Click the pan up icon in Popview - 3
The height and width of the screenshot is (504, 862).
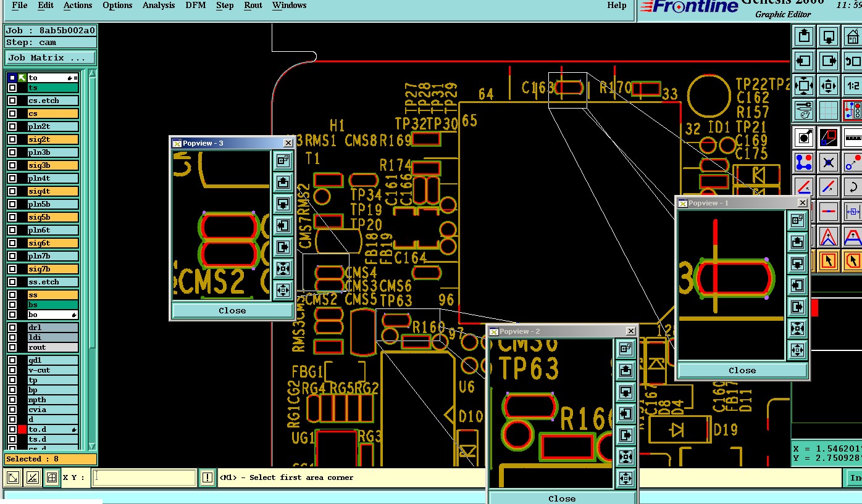click(x=283, y=182)
